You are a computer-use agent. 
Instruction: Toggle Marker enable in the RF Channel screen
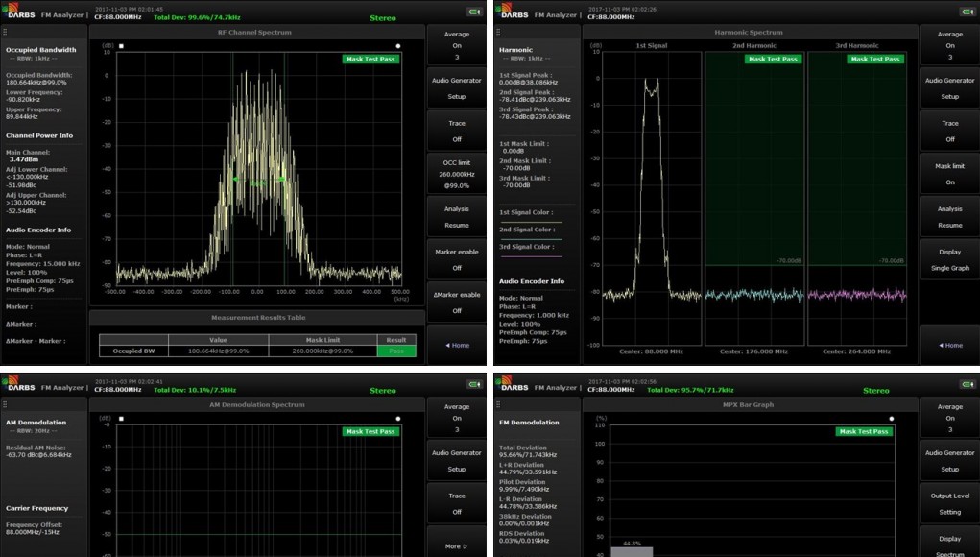[456, 257]
